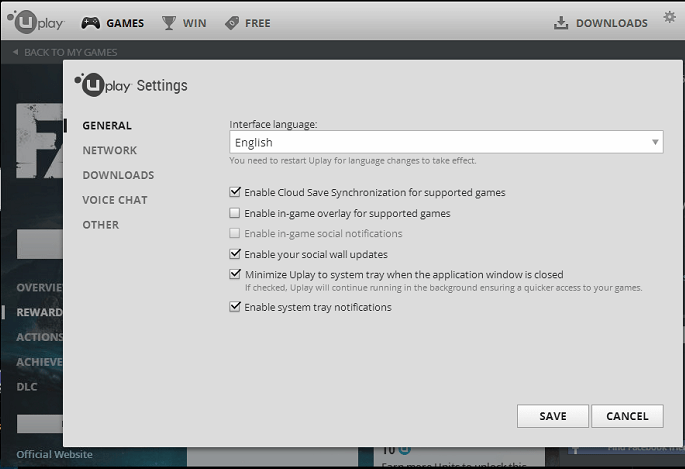The image size is (685, 469).
Task: Open the GAMES tab
Action: tap(125, 23)
